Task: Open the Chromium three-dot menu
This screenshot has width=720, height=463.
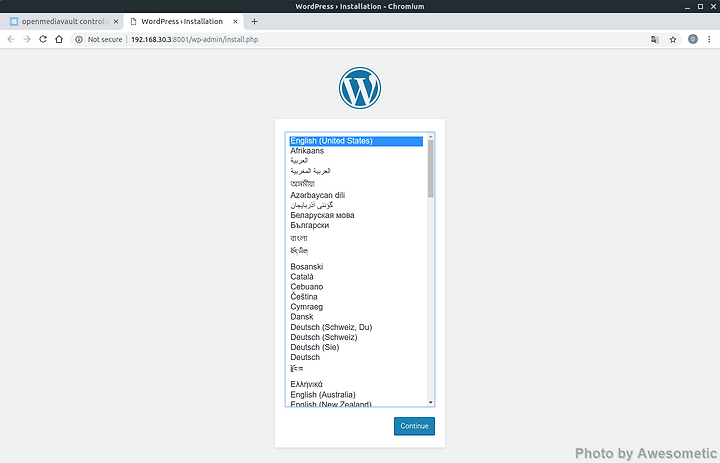Action: [709, 40]
